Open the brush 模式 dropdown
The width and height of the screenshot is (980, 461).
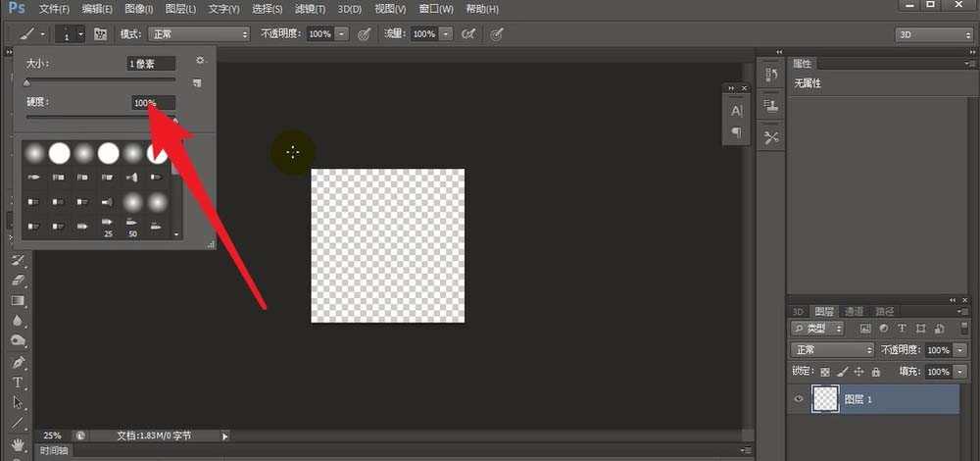(199, 33)
